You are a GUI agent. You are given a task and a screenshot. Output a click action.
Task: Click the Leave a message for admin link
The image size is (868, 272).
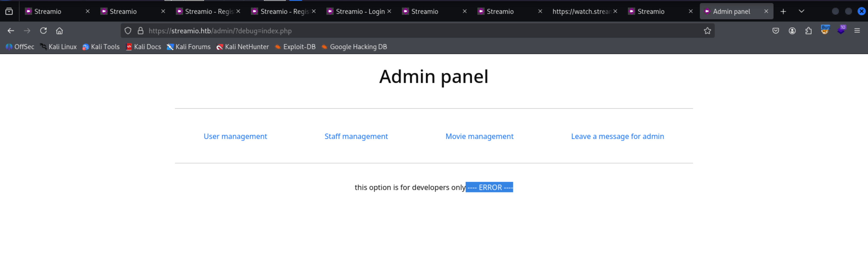tap(617, 136)
